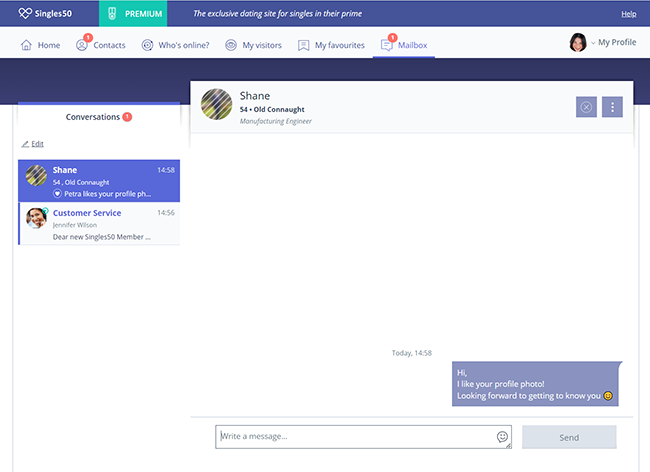Click Shane's profile photo in header
Screen dimensions: 650x472
click(217, 105)
